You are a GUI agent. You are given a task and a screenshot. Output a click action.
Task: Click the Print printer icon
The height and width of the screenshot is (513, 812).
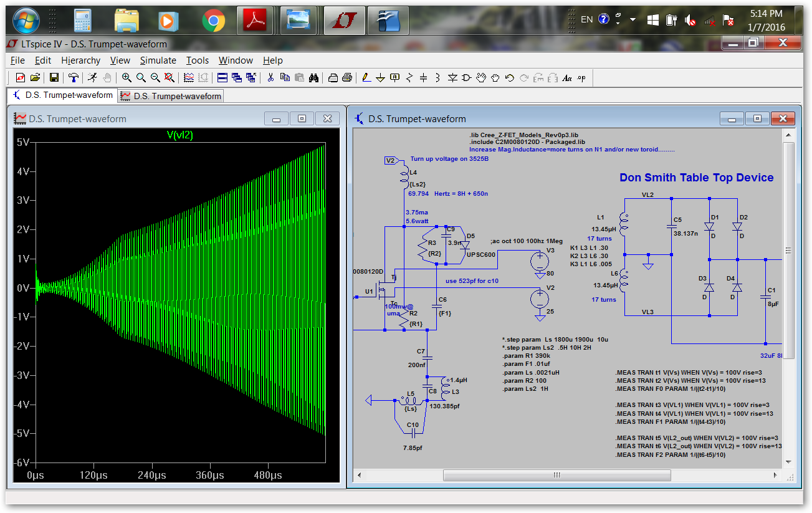[347, 78]
